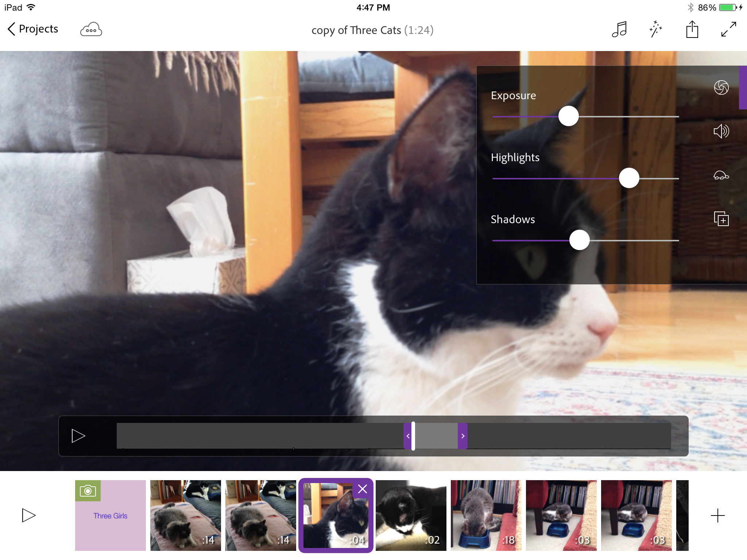This screenshot has height=560, width=747.
Task: Select the second :14 cat clip
Action: (261, 516)
